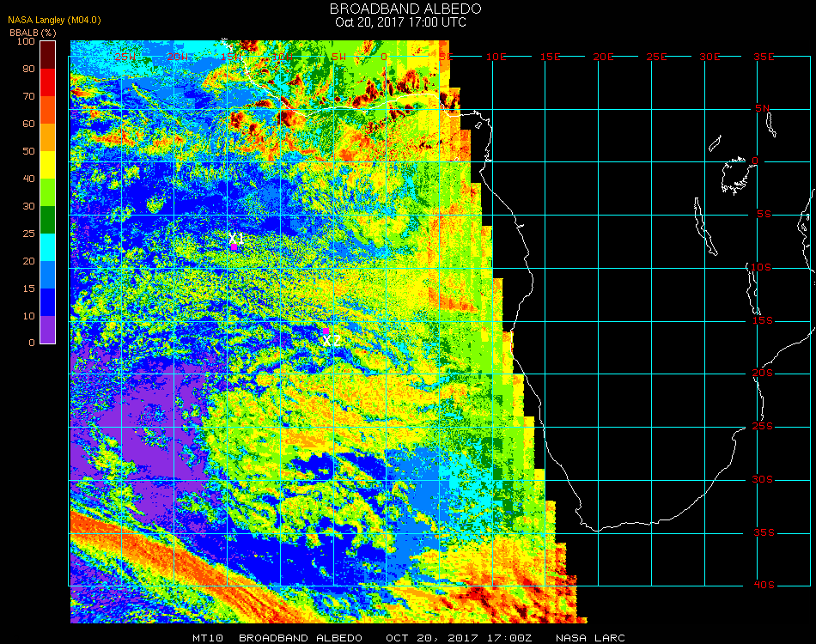Click the 15E longitude label
The width and height of the screenshot is (816, 644).
point(550,57)
